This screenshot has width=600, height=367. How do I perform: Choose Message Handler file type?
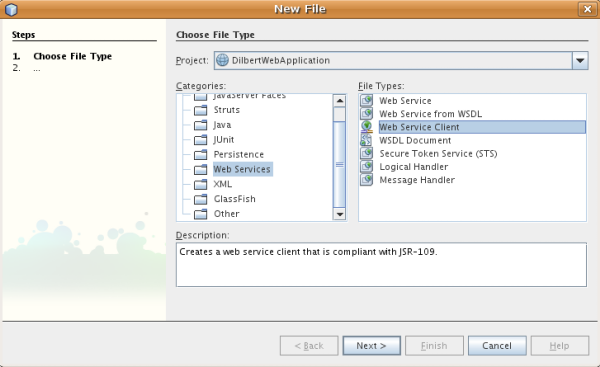click(x=417, y=180)
